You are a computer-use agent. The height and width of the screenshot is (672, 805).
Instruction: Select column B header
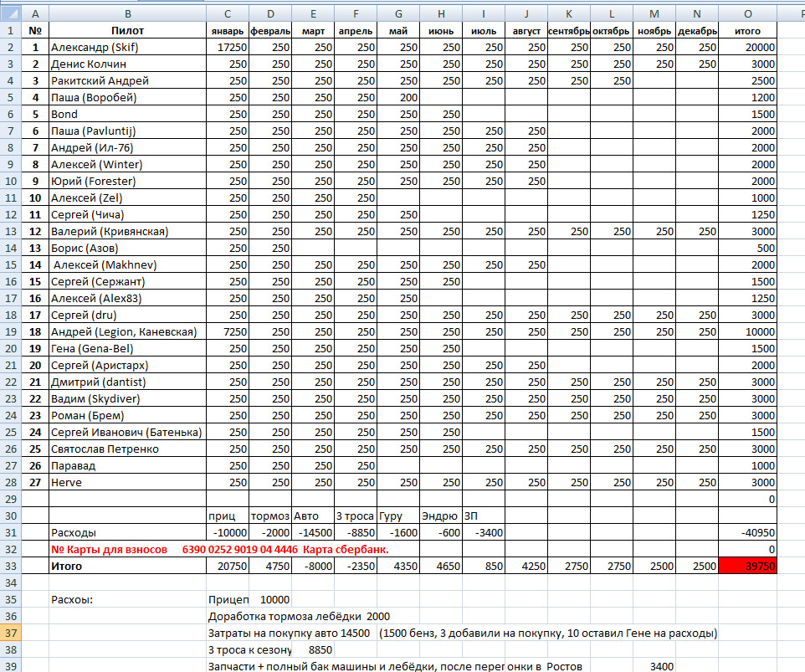pos(127,14)
